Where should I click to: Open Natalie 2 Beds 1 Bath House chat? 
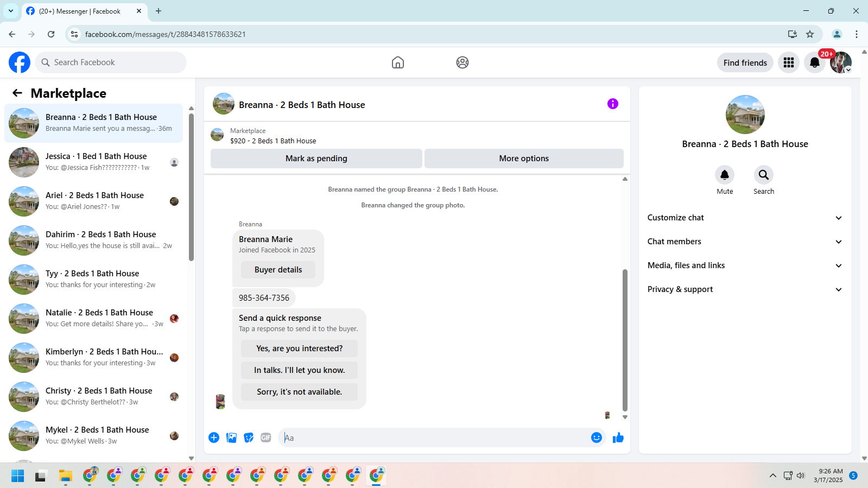(93, 319)
